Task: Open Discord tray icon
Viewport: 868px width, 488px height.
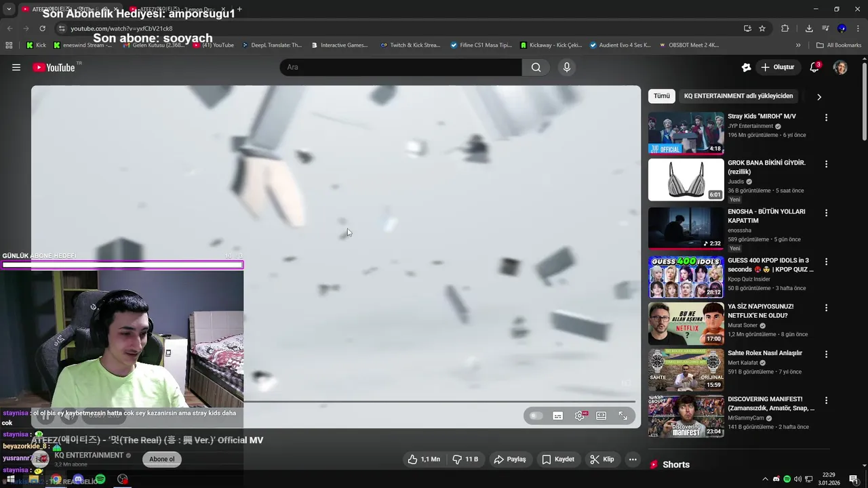Action: click(x=776, y=479)
